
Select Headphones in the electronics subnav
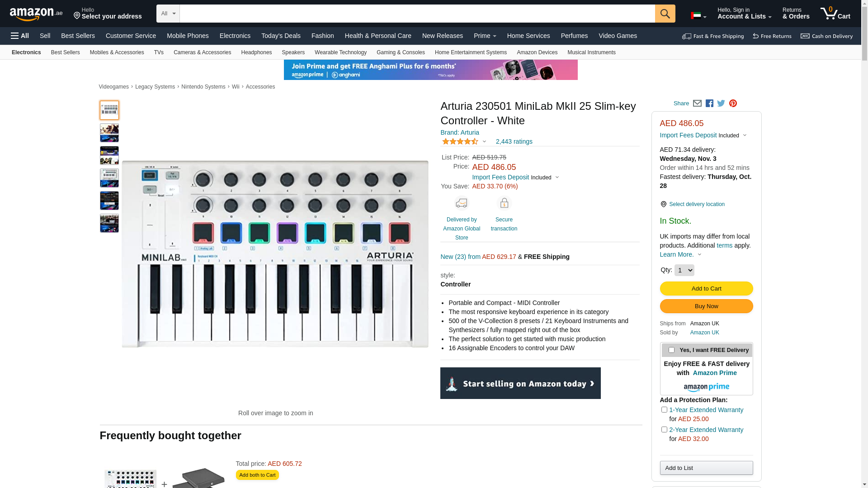point(256,52)
